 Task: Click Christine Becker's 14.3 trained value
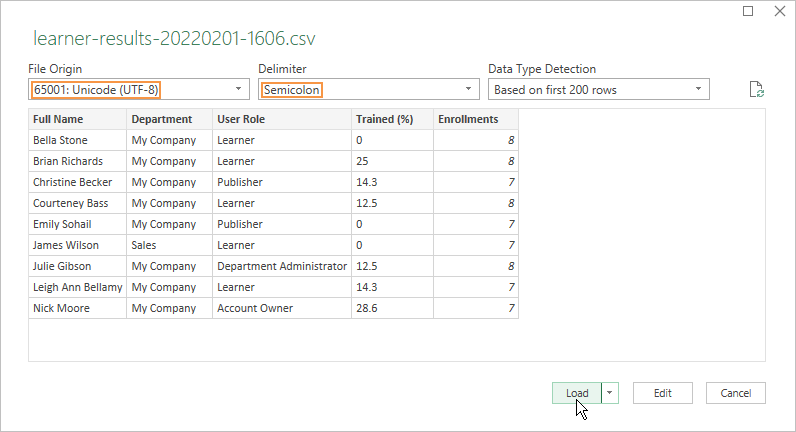pyautogui.click(x=392, y=182)
